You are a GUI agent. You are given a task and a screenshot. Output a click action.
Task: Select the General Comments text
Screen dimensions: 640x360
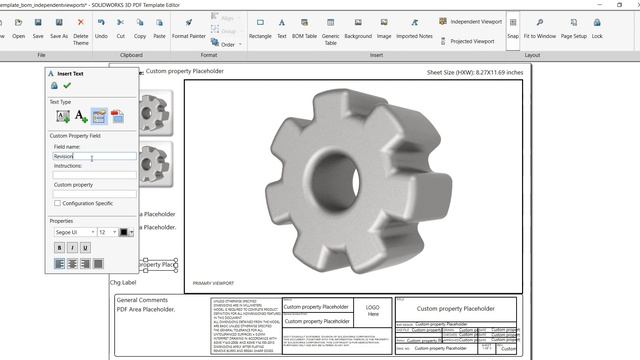(x=142, y=300)
